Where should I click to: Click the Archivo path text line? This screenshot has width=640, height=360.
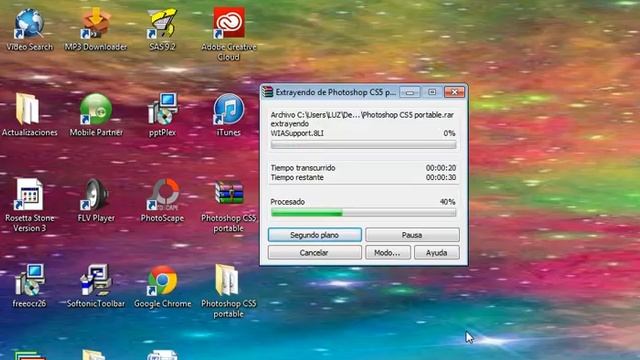coord(362,115)
